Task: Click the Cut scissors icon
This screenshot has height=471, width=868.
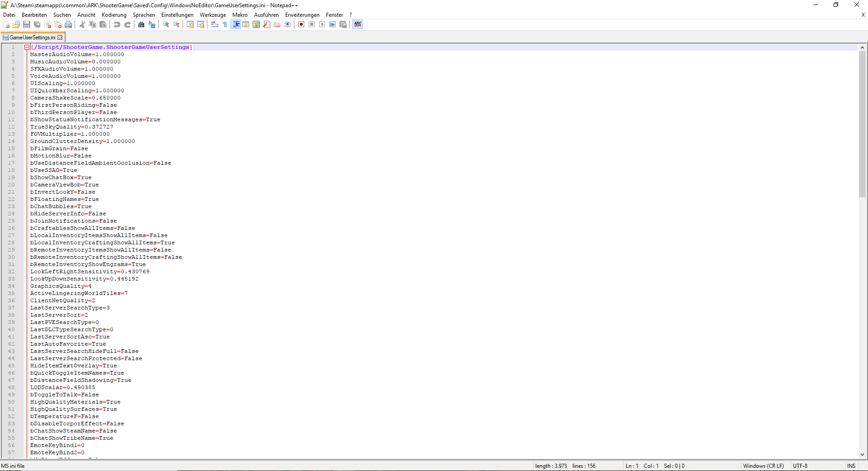Action: click(82, 24)
